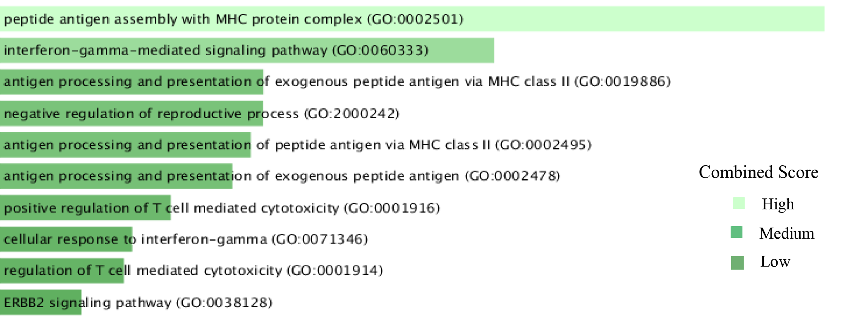Select the ERBB2 signaling pathway bar
This screenshot has width=868, height=331.
pos(41,302)
